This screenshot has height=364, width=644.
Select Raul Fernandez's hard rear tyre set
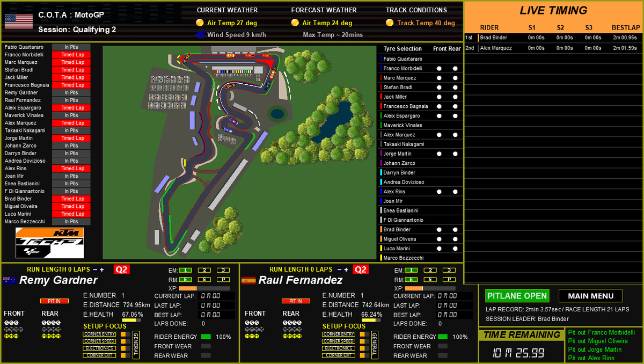292,336
